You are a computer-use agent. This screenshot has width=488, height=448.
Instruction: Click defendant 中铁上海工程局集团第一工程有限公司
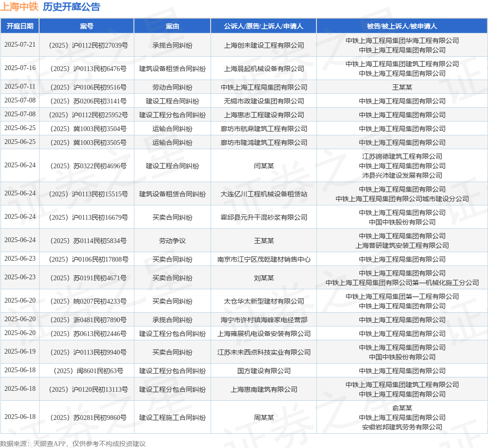coord(402,297)
